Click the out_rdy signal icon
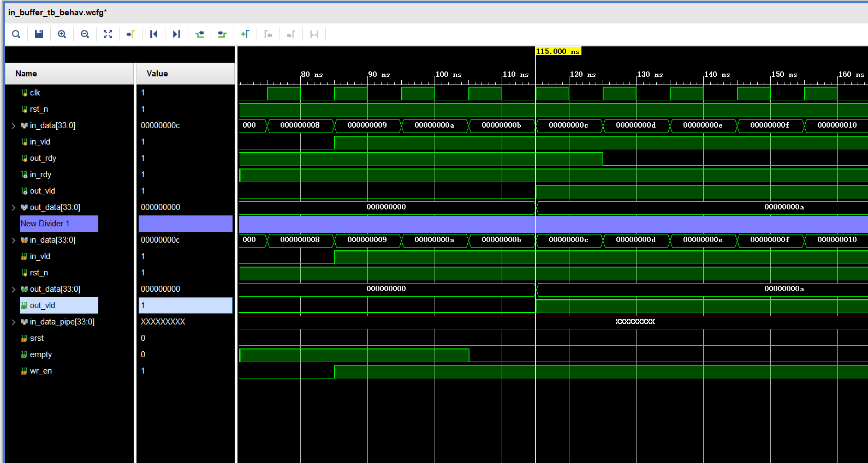 click(24, 158)
